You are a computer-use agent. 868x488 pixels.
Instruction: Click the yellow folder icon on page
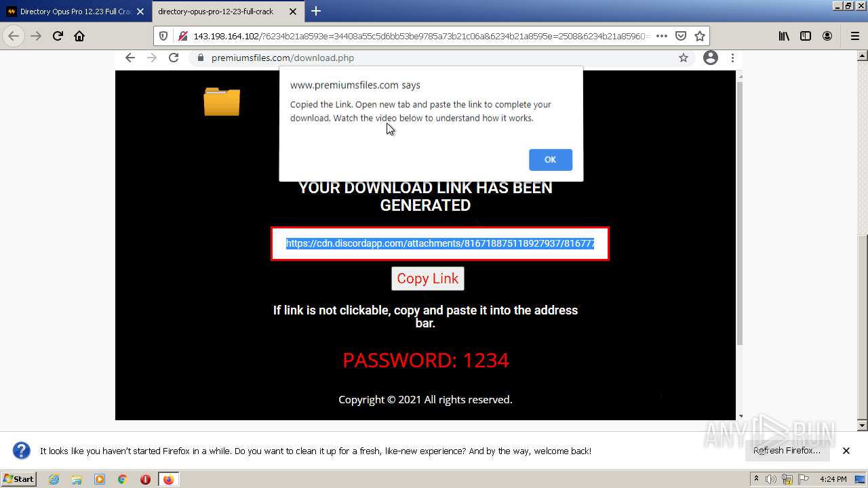(222, 102)
